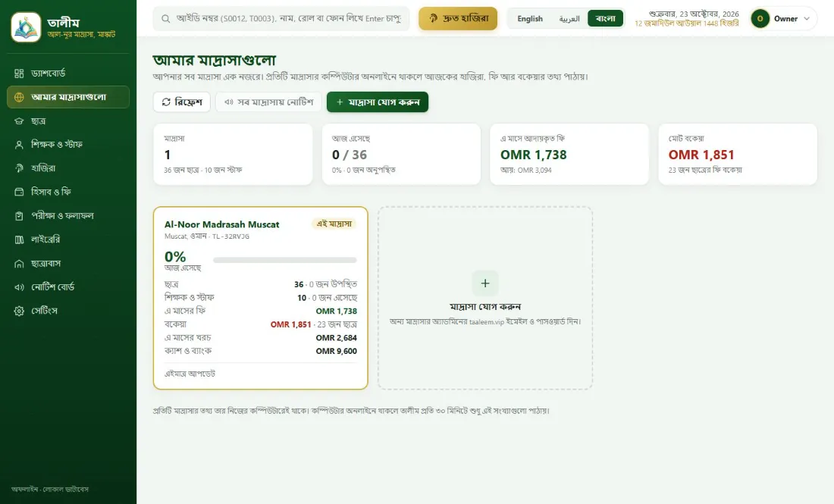Screen dimensions: 834x504
Task: Open the হাজিরা fingerprint icon in sidebar
Action: click(x=19, y=168)
